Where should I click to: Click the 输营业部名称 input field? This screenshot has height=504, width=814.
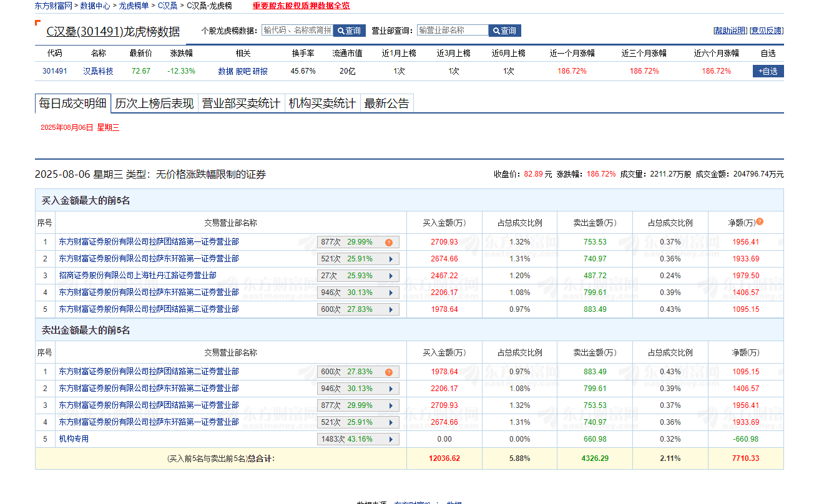point(453,30)
